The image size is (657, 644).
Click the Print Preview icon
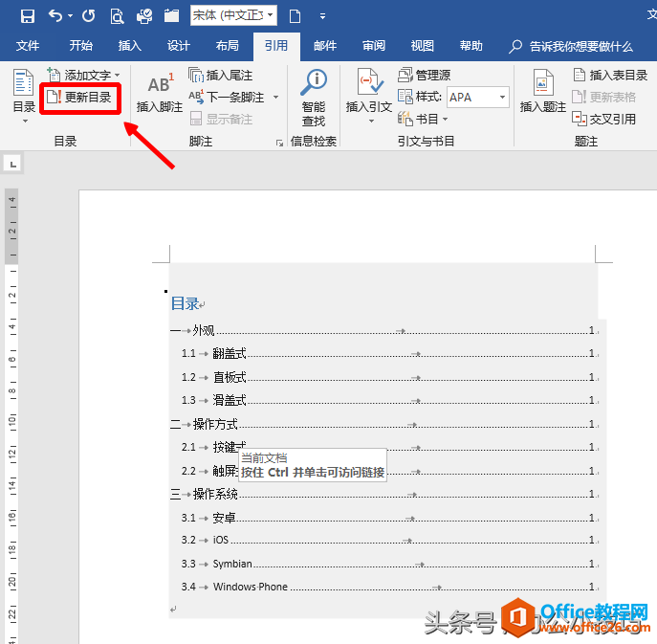click(117, 16)
